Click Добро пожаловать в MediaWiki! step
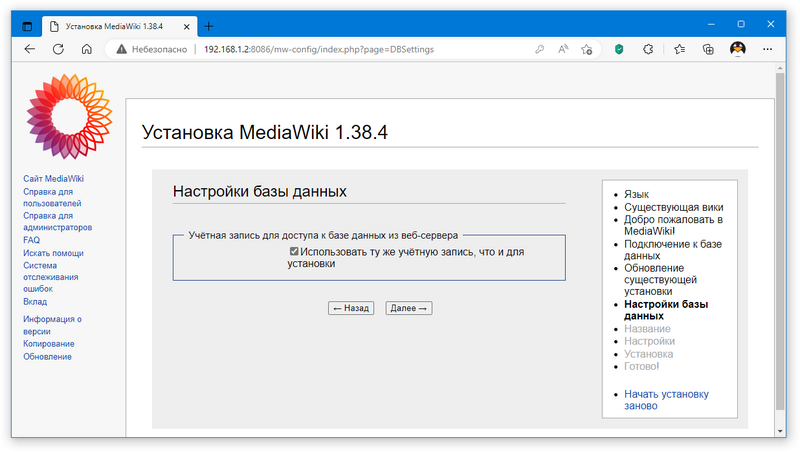This screenshot has height=452, width=800. click(x=673, y=225)
